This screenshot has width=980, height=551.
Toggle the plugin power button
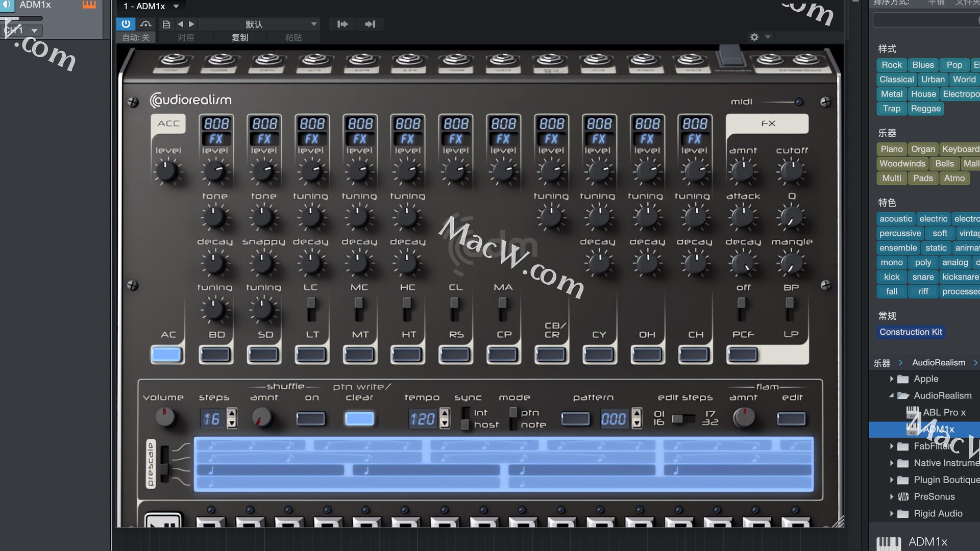(126, 24)
